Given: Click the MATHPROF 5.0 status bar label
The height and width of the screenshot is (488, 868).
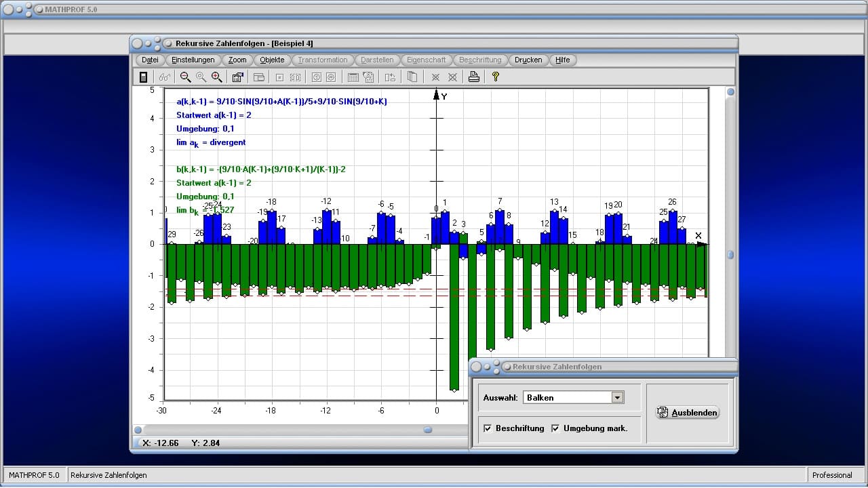Looking at the screenshot, I should (x=34, y=475).
